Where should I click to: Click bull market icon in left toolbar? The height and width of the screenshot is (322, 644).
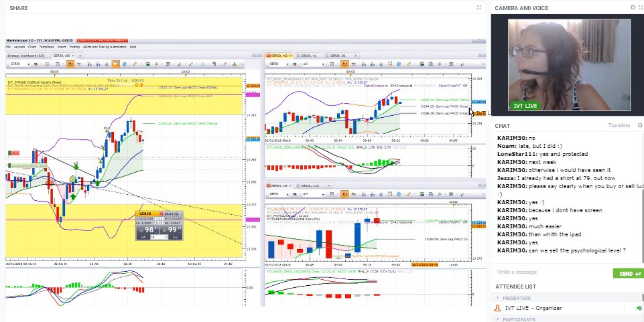coord(36,64)
